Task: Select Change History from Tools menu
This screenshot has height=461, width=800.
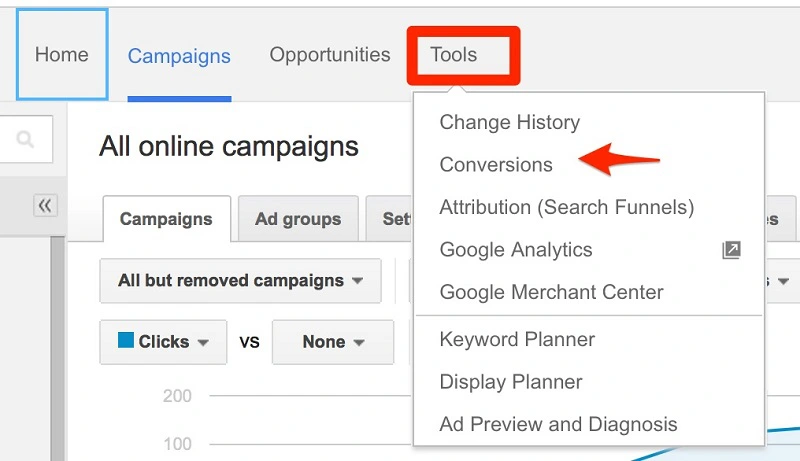Action: (509, 123)
